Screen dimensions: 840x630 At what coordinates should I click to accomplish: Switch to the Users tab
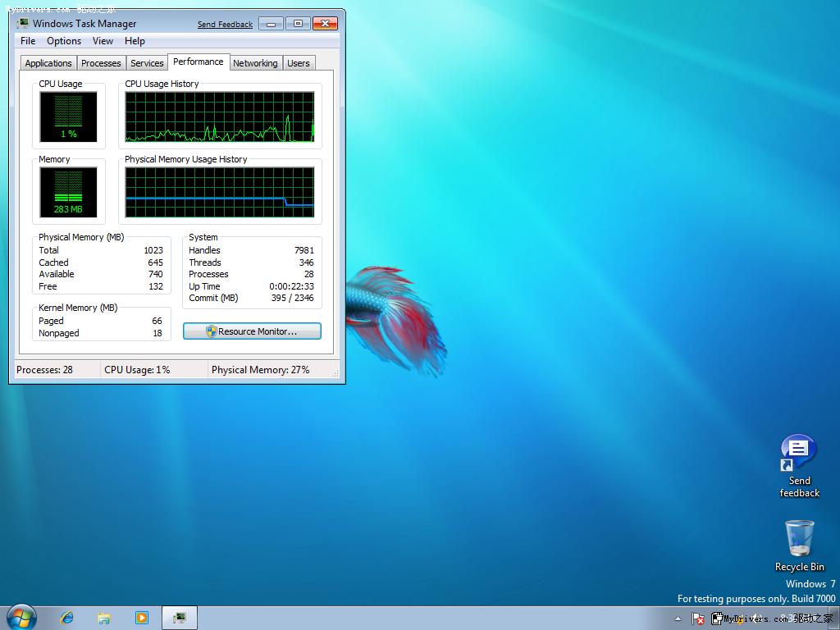tap(299, 63)
